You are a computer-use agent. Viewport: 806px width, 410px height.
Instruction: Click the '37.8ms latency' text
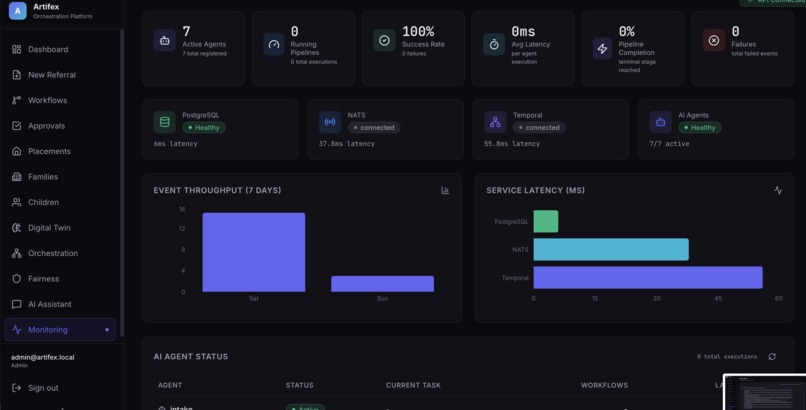pyautogui.click(x=347, y=144)
